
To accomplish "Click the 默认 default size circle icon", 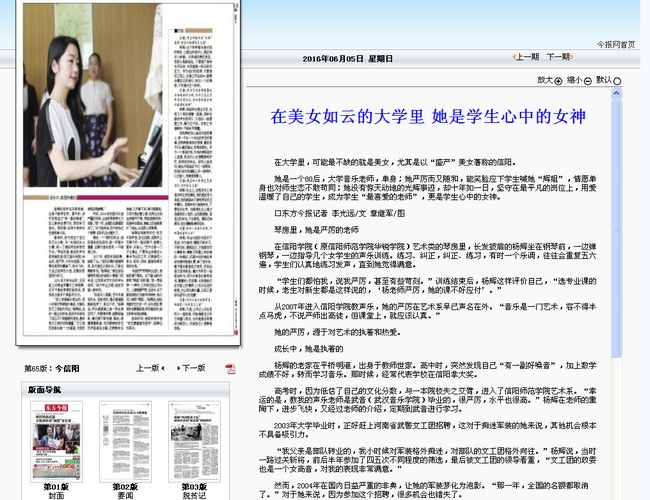I will coord(617,81).
